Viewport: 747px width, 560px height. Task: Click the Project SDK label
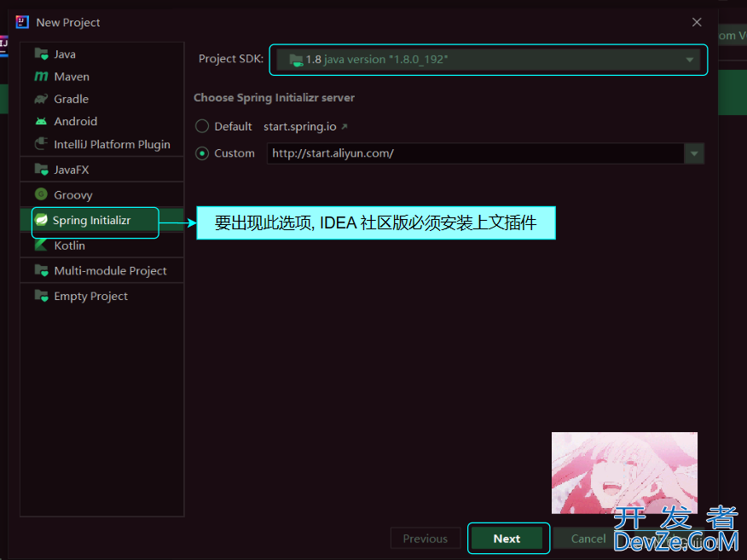tap(231, 59)
